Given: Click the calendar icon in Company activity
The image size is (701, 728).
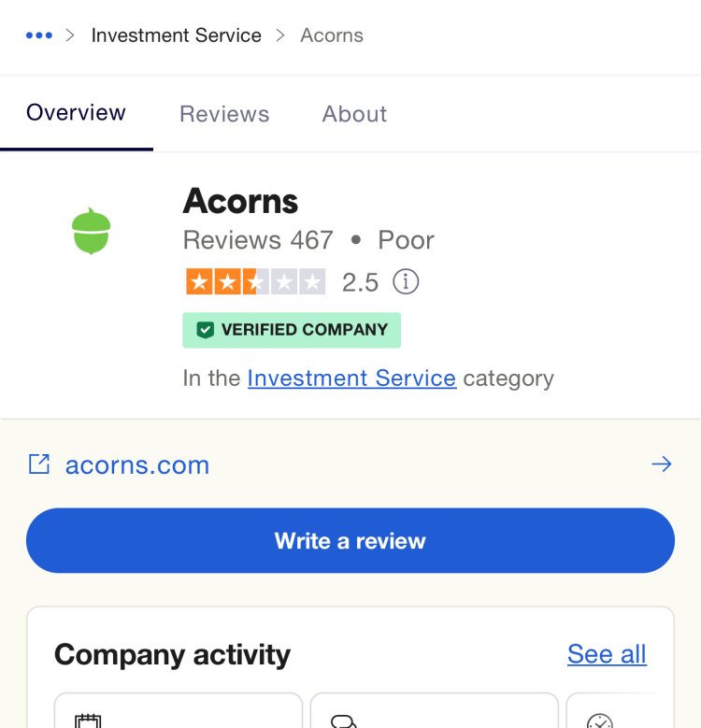Looking at the screenshot, I should coord(88,721).
